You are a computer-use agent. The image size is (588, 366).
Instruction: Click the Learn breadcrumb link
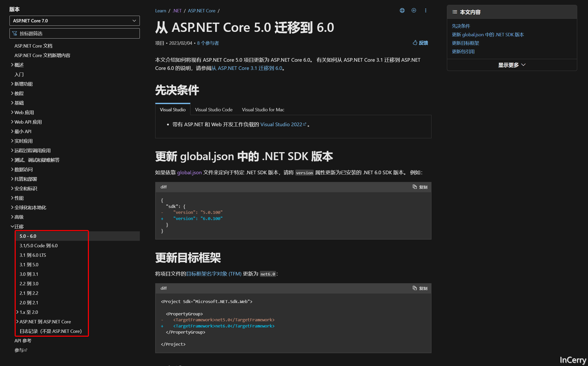click(161, 11)
